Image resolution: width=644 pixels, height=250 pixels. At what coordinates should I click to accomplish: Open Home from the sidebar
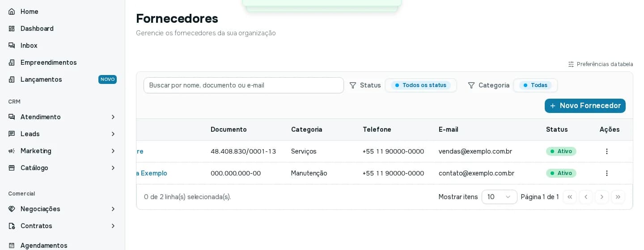[30, 12]
